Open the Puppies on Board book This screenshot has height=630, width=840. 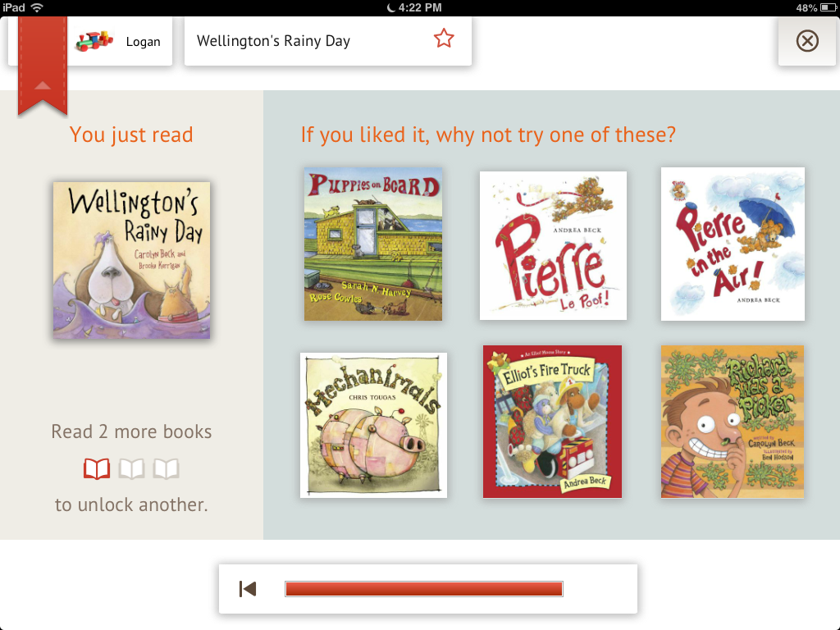[373, 244]
